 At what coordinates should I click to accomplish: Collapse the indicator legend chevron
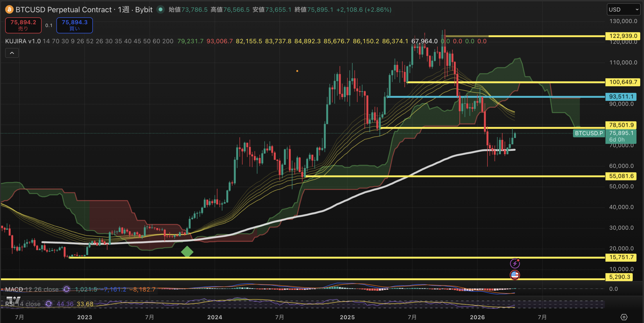pyautogui.click(x=12, y=53)
